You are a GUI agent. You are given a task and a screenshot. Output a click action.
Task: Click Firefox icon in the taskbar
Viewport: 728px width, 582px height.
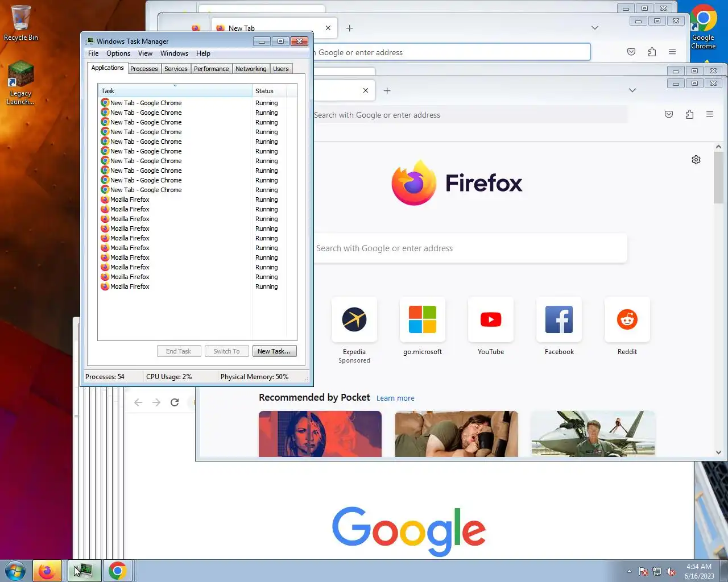pos(47,571)
